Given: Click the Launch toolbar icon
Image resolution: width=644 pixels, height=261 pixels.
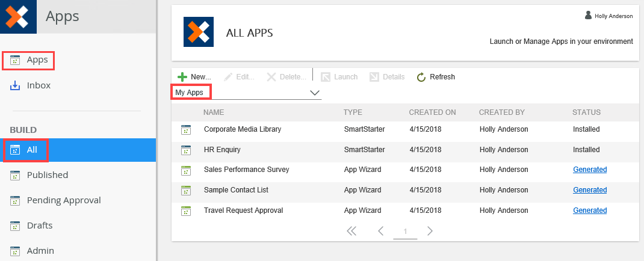Looking at the screenshot, I should point(326,77).
